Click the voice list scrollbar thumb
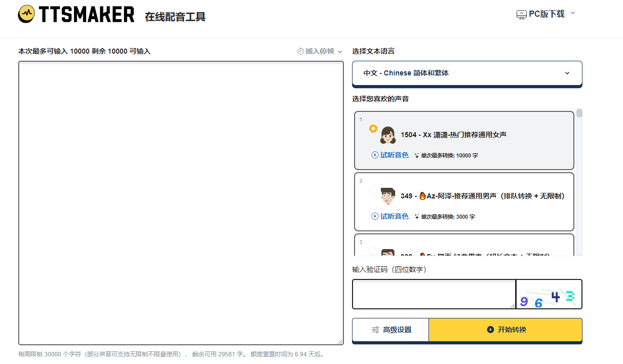Screen dimensions: 623x364 coord(579,113)
